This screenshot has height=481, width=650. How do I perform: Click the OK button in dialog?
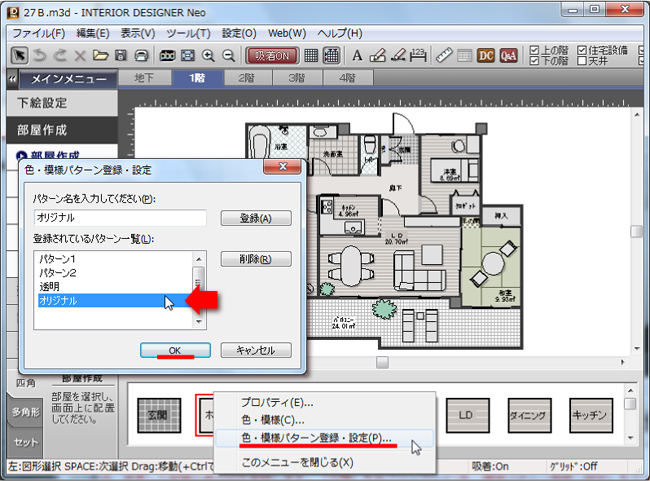point(175,351)
